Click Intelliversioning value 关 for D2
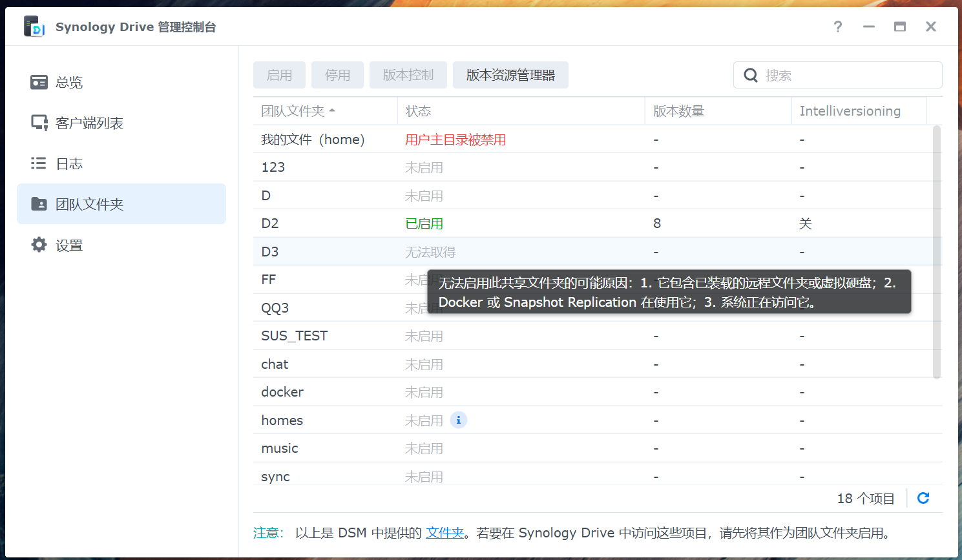The image size is (962, 560). pos(805,223)
